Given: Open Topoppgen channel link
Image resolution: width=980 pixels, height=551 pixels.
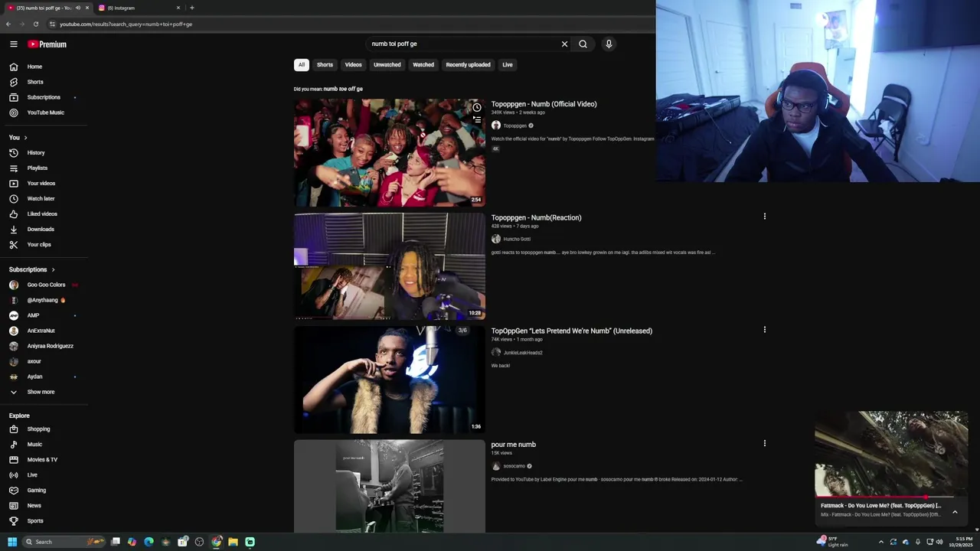Looking at the screenshot, I should [514, 126].
